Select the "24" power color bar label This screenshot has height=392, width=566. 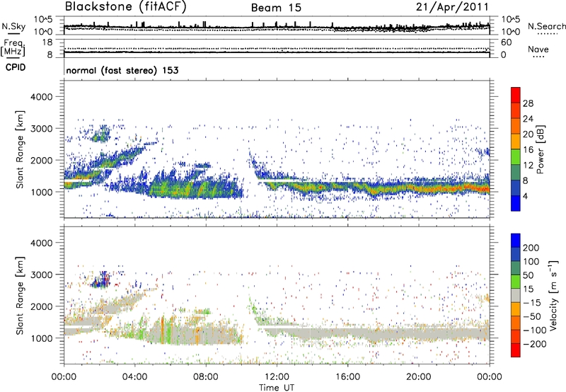(528, 119)
